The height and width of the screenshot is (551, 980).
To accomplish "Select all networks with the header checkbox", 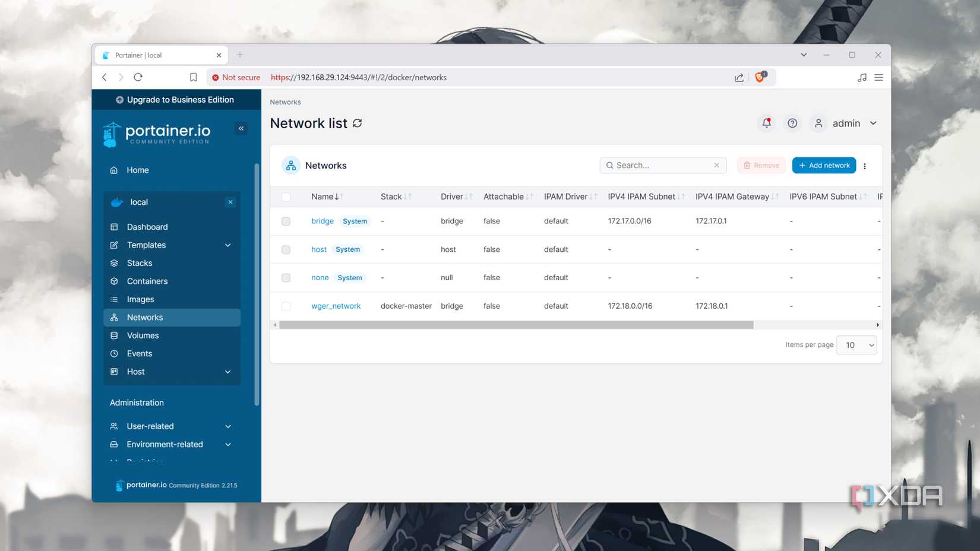I will 286,197.
